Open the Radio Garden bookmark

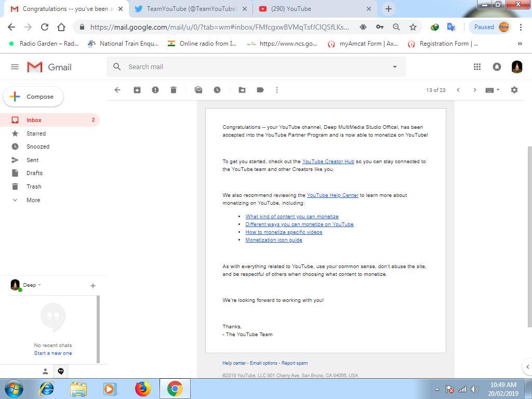[44, 44]
